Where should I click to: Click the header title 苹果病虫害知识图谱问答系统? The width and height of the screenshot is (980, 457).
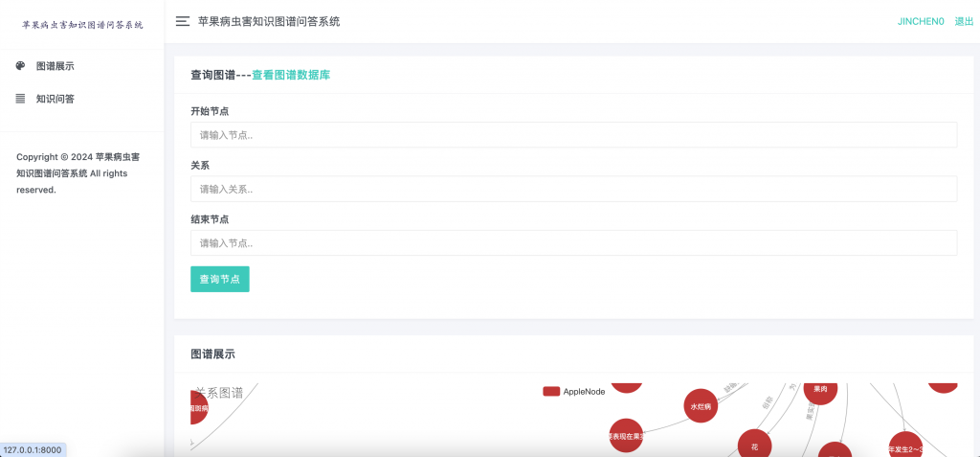pyautogui.click(x=269, y=21)
